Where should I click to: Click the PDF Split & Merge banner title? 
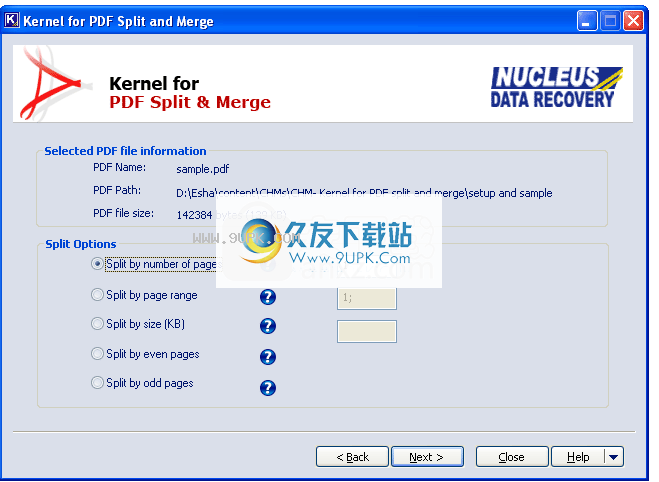point(190,102)
